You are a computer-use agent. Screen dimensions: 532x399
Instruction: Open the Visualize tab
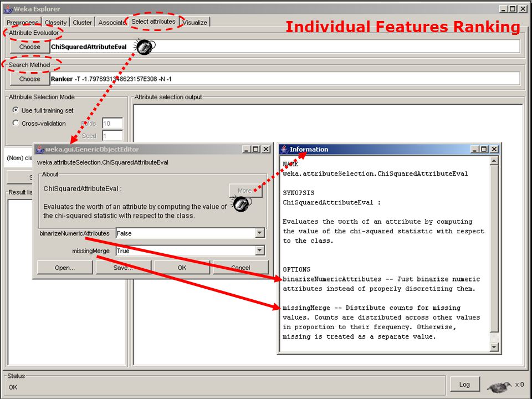tap(195, 22)
